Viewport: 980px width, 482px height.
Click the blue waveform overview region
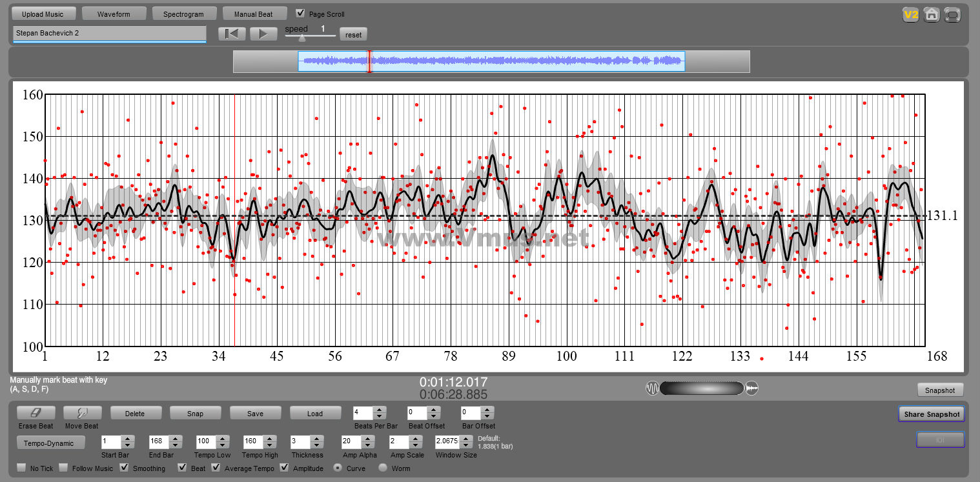491,61
